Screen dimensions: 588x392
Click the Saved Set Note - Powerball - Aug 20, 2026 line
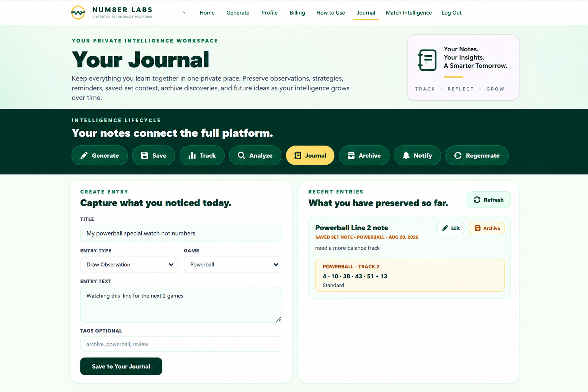coord(367,237)
